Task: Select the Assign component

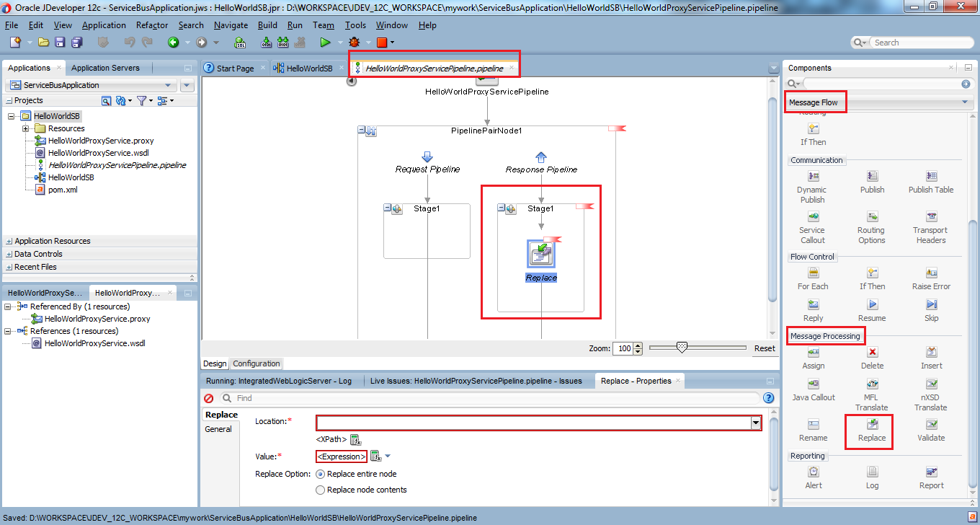Action: point(813,358)
